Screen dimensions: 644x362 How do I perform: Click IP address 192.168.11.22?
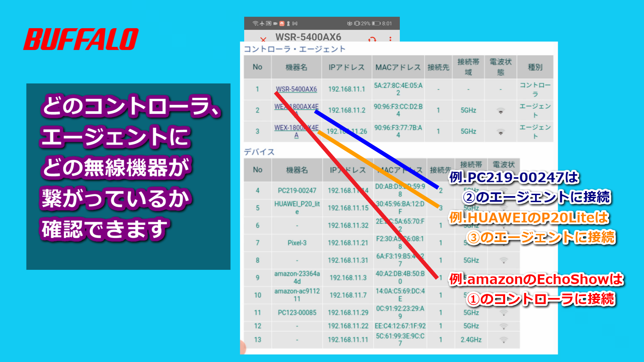pos(348,326)
